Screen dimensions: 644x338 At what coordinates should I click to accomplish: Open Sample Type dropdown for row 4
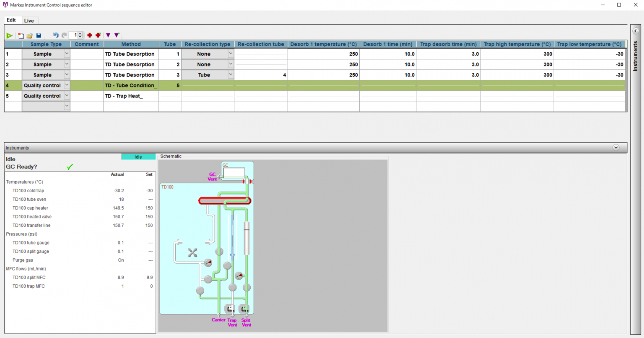pyautogui.click(x=67, y=85)
